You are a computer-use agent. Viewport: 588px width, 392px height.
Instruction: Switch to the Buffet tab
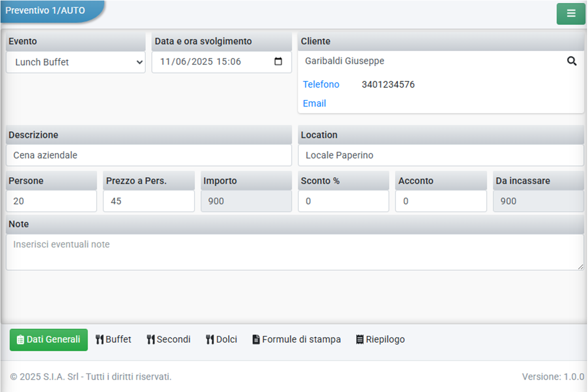[x=113, y=339]
